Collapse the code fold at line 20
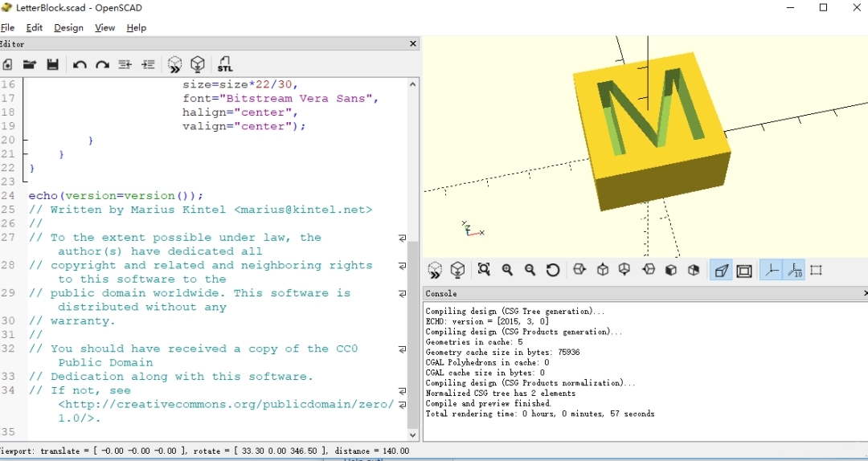The height and width of the screenshot is (461, 868). click(x=24, y=140)
